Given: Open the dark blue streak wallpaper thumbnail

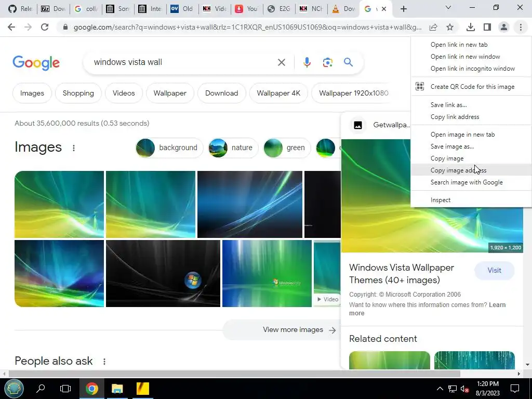Looking at the screenshot, I should pyautogui.click(x=250, y=204).
